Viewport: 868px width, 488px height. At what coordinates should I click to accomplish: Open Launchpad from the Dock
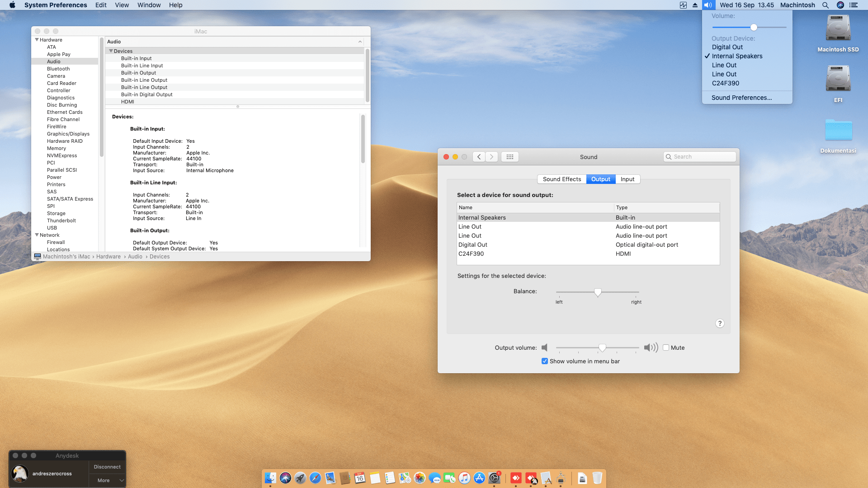tap(300, 478)
